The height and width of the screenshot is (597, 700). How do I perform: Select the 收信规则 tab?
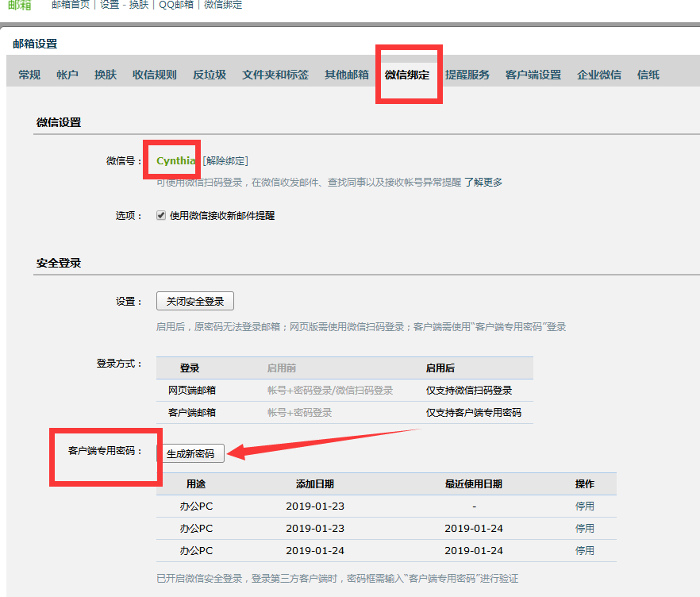click(154, 75)
